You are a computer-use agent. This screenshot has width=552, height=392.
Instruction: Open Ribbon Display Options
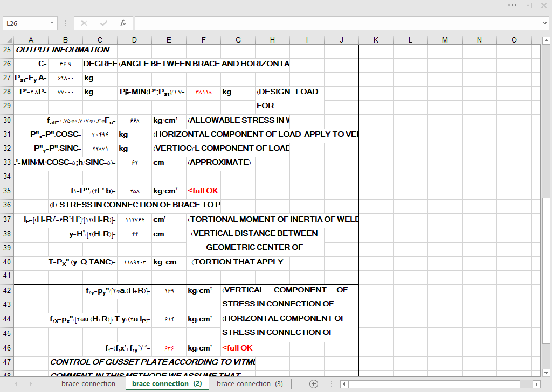point(528,5)
